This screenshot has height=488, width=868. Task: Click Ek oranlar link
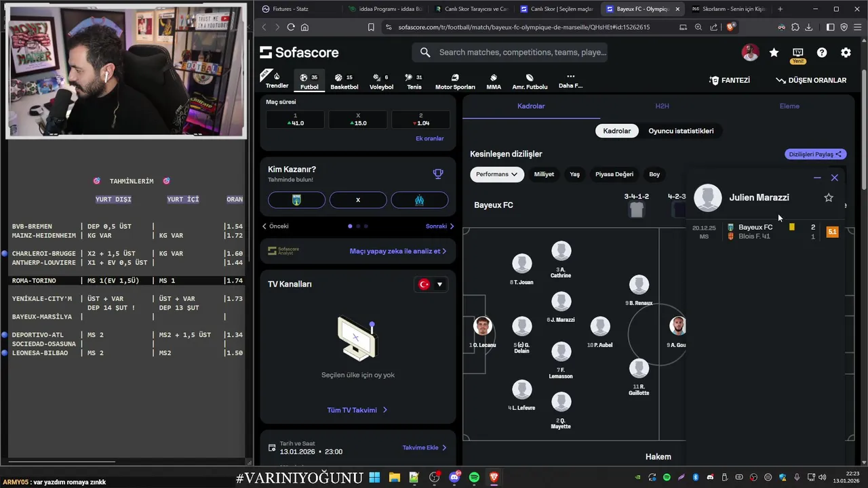coord(429,138)
